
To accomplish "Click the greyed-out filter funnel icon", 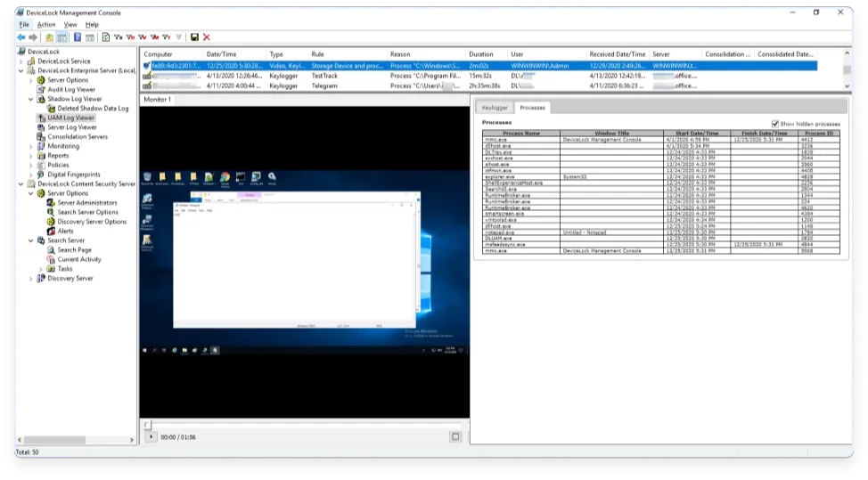I will (178, 37).
